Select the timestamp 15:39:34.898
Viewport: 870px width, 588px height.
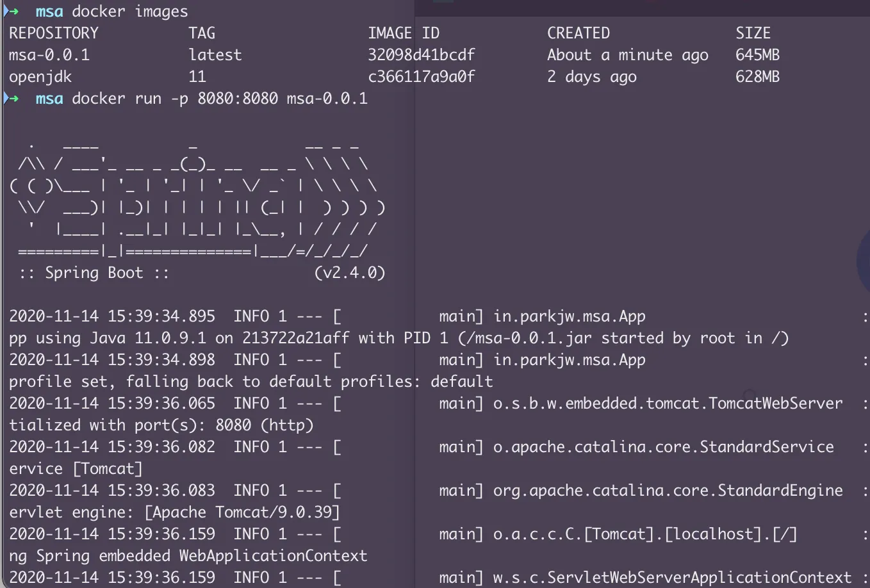click(x=161, y=360)
